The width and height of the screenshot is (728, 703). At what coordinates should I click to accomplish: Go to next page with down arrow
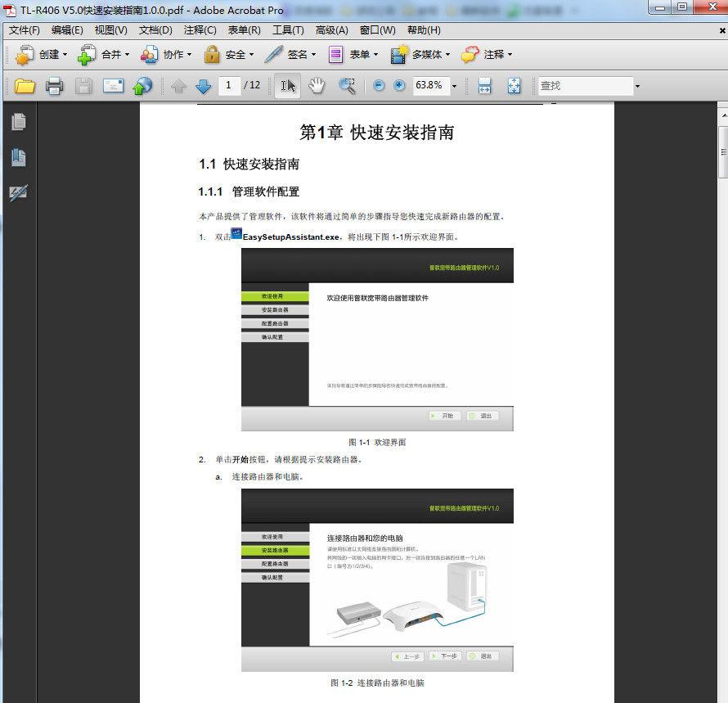pos(204,87)
